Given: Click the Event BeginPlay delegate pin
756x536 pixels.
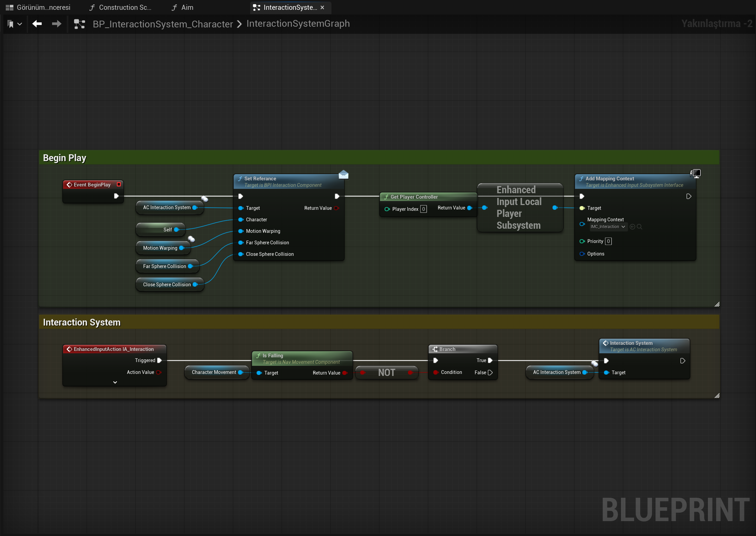Looking at the screenshot, I should [x=119, y=184].
